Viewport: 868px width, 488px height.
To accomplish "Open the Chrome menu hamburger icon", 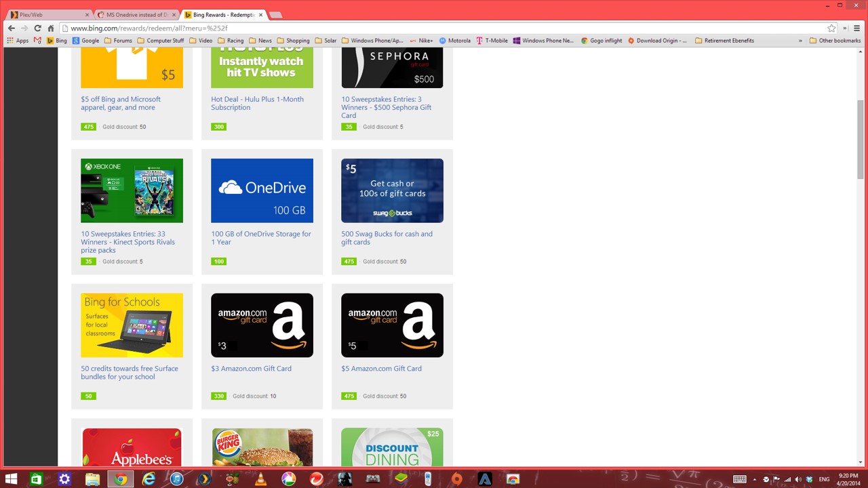I will (857, 28).
